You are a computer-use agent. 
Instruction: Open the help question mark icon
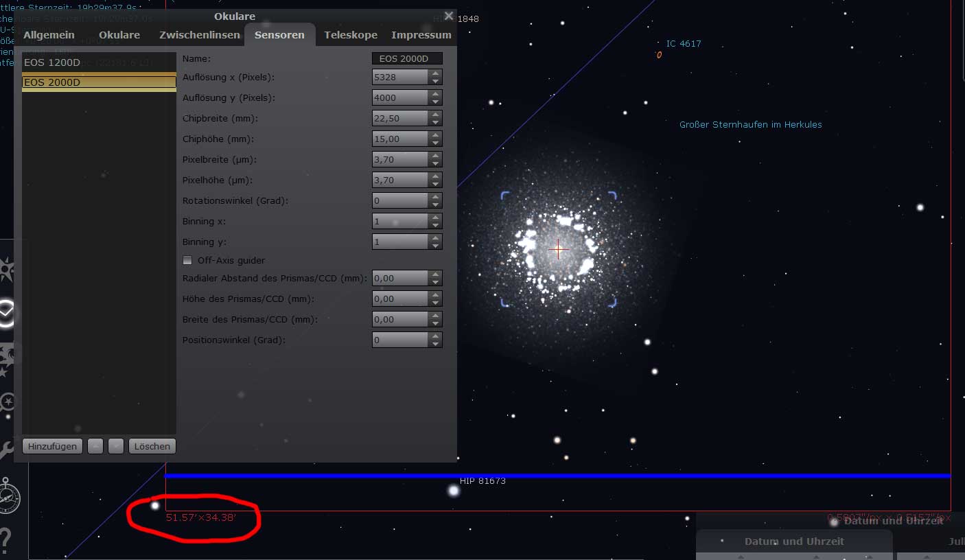click(5, 539)
